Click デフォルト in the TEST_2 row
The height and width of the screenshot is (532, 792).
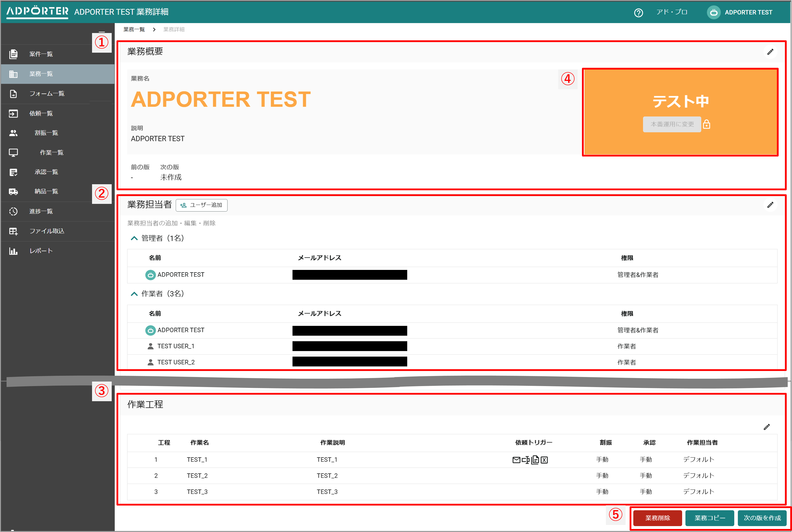coord(699,476)
